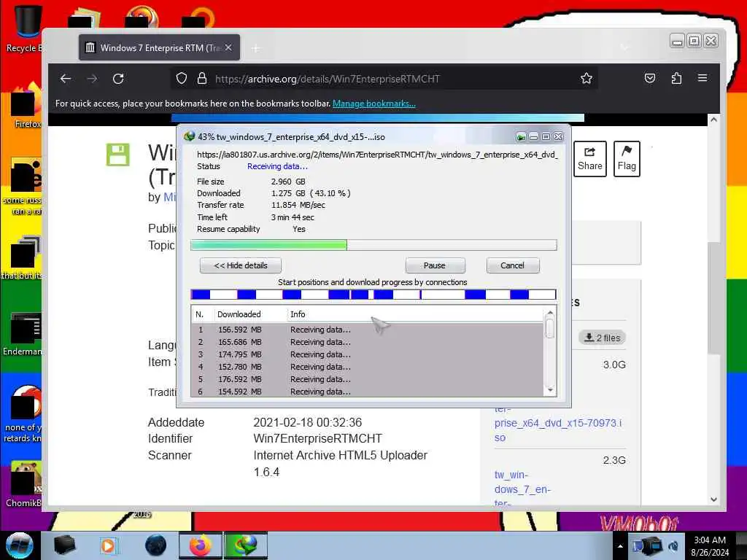The width and height of the screenshot is (747, 560).
Task: Open the Manage bookmarks link
Action: (374, 104)
